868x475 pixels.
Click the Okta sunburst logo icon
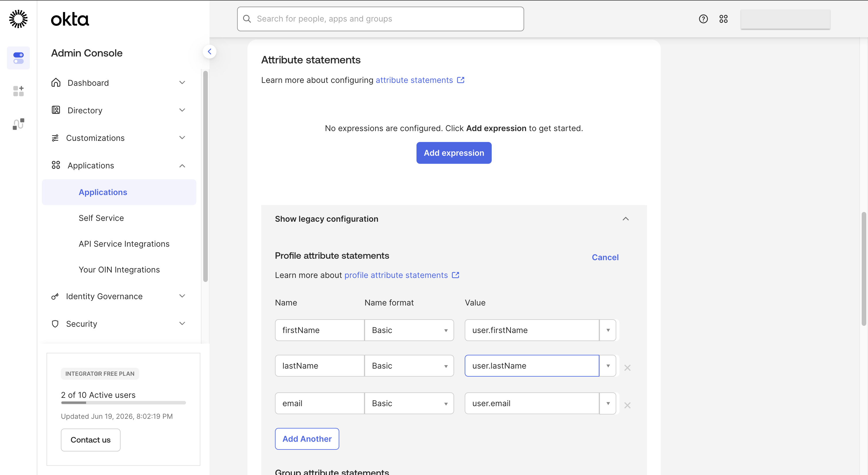tap(18, 19)
